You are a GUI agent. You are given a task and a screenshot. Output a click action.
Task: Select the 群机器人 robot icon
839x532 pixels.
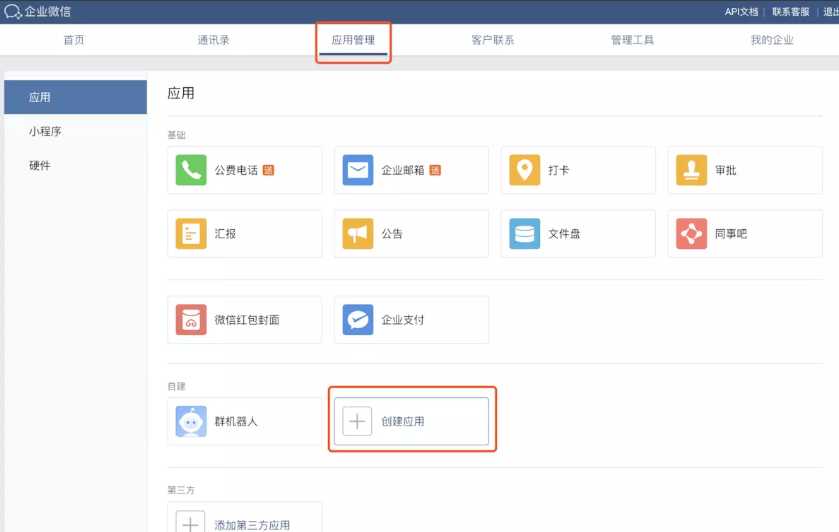coord(191,421)
